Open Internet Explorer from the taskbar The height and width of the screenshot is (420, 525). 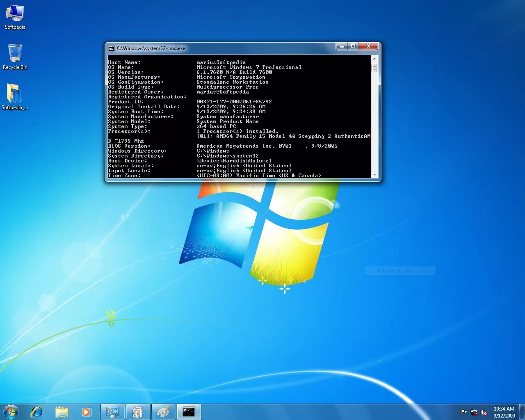click(37, 412)
